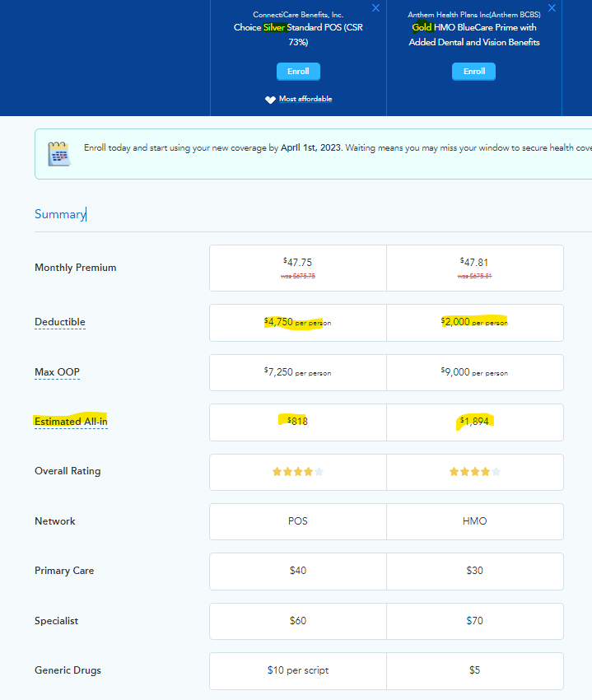Screen dimensions: 592x700
Task: Click the was $675.81 struck-through price
Action: [474, 276]
